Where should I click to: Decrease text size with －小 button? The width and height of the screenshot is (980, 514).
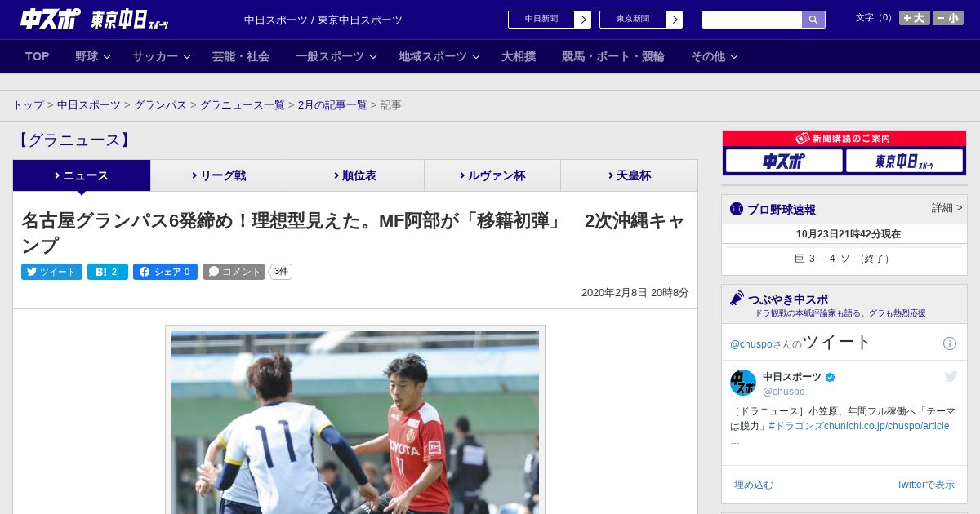[x=948, y=18]
